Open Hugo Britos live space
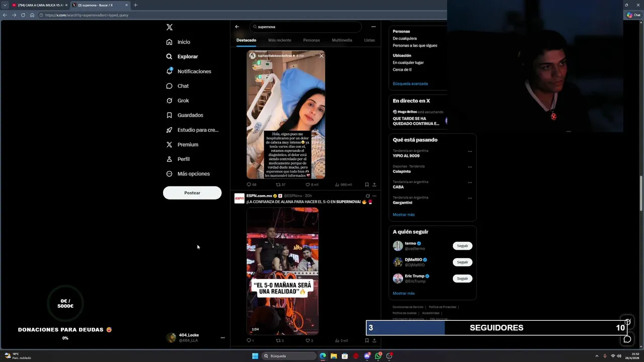Screen dimensions: 644x362 (x=418, y=118)
